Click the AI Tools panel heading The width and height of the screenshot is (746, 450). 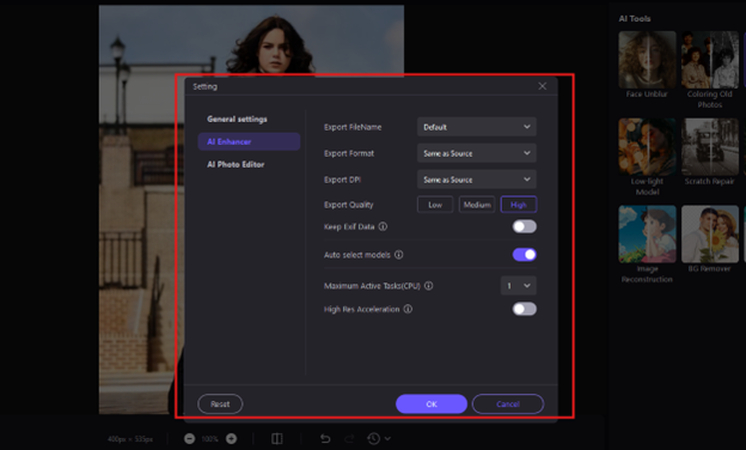[634, 19]
